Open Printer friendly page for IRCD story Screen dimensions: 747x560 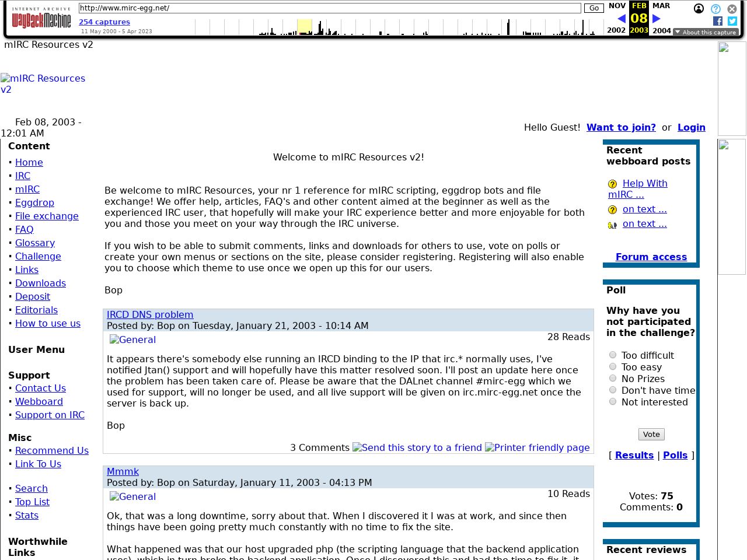(x=537, y=447)
